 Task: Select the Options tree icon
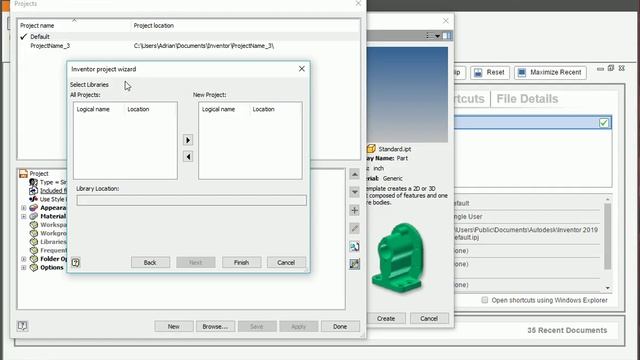33,267
